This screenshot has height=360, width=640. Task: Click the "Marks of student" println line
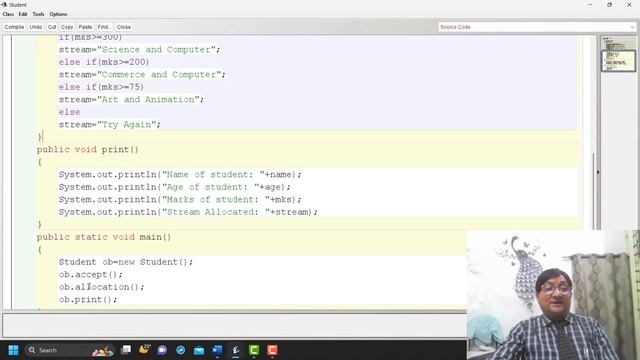[180, 200]
